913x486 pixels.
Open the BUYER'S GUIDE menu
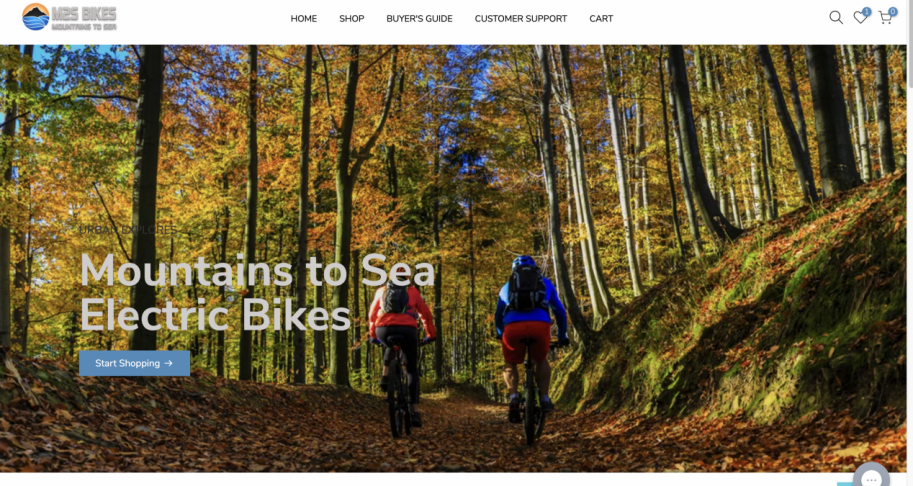(x=419, y=19)
